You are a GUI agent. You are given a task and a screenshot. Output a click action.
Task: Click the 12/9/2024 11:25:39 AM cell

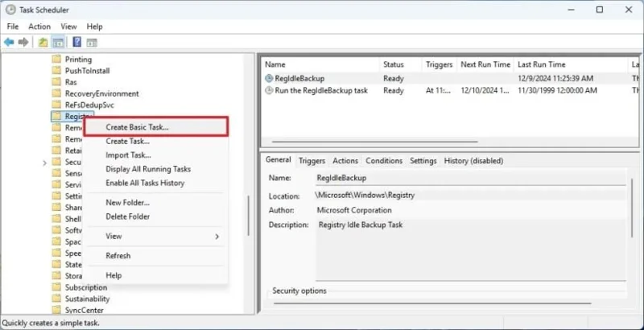(x=555, y=78)
